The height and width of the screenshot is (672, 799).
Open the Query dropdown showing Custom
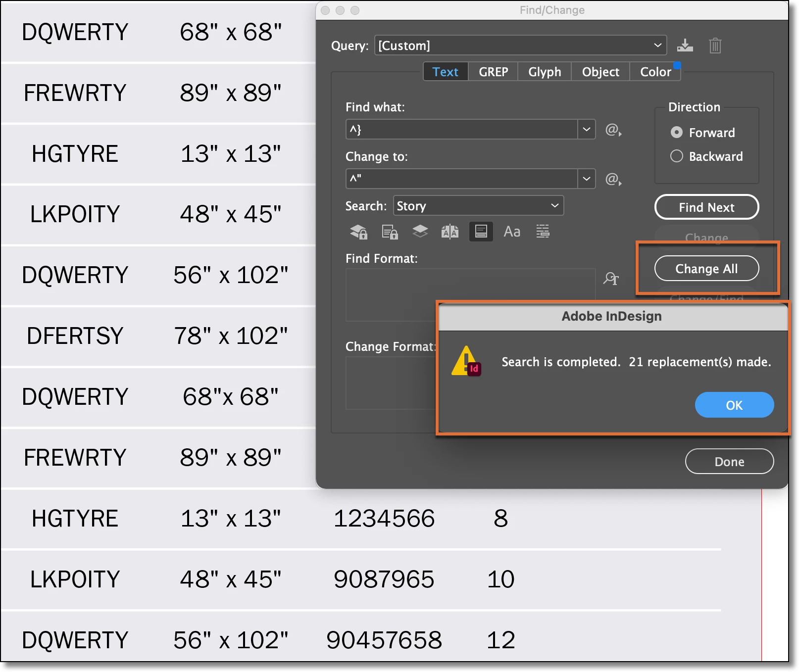click(520, 46)
